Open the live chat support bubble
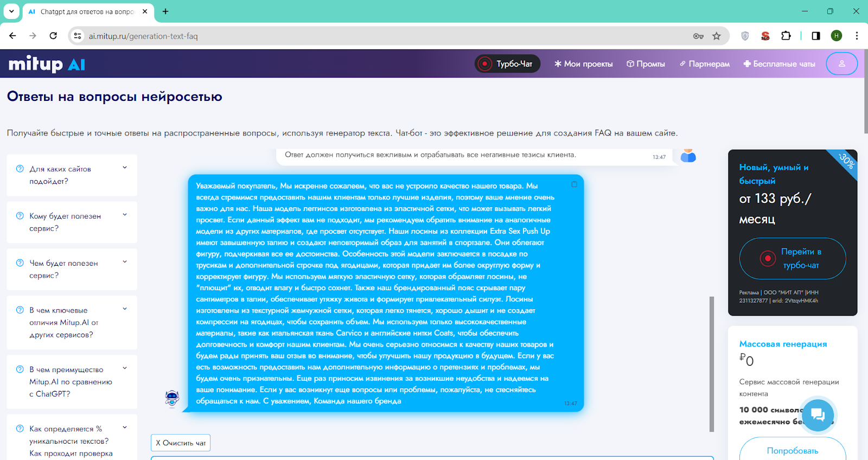This screenshot has height=460, width=868. (x=818, y=415)
